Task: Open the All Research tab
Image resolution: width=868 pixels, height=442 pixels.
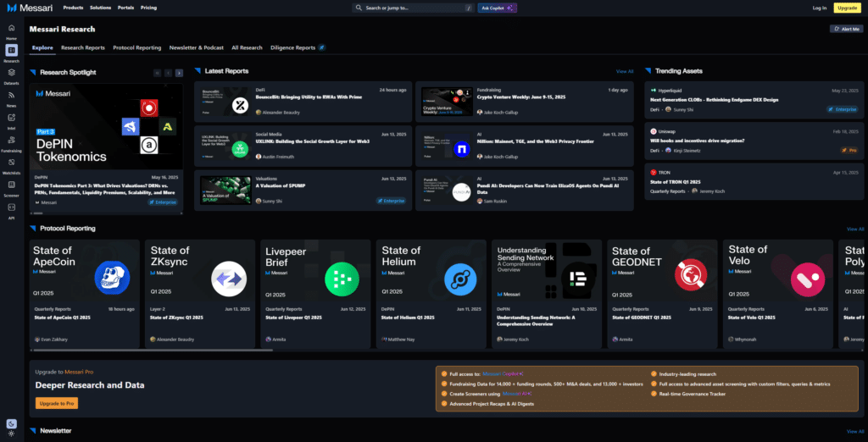Action: tap(247, 47)
